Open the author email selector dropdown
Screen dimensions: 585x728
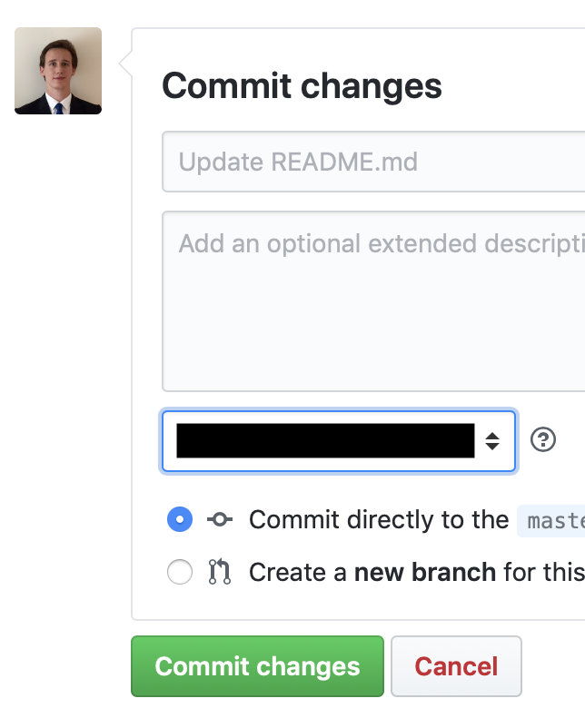338,441
